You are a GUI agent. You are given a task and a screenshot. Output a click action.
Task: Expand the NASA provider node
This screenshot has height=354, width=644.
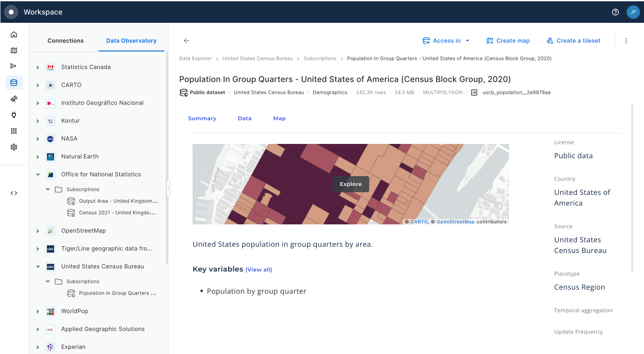[x=38, y=139]
